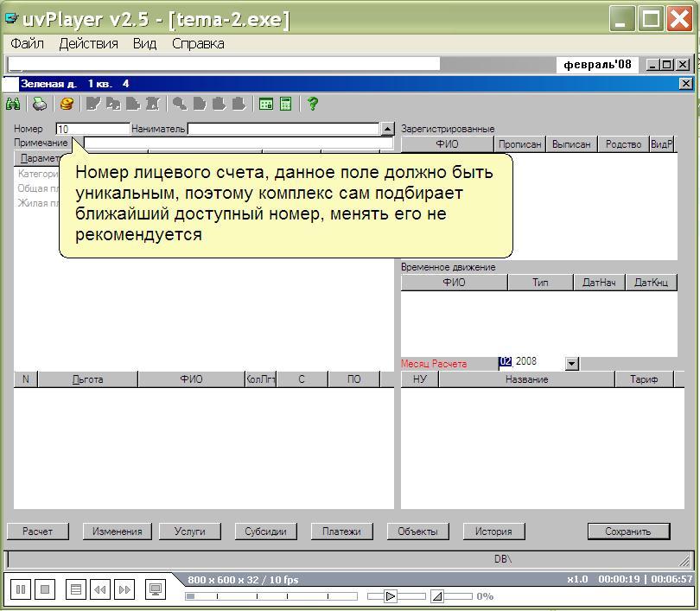Click the Изменения button
The width and height of the screenshot is (700, 611).
click(x=117, y=531)
